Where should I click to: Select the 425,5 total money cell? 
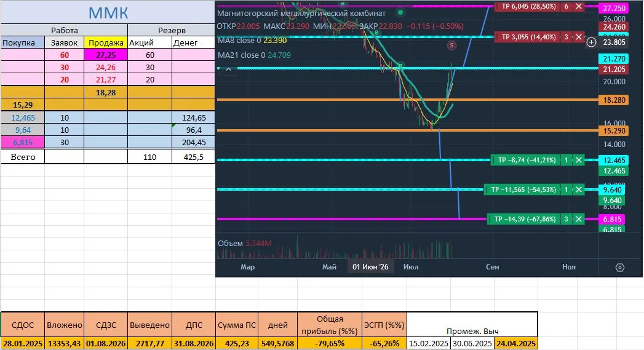pos(194,156)
